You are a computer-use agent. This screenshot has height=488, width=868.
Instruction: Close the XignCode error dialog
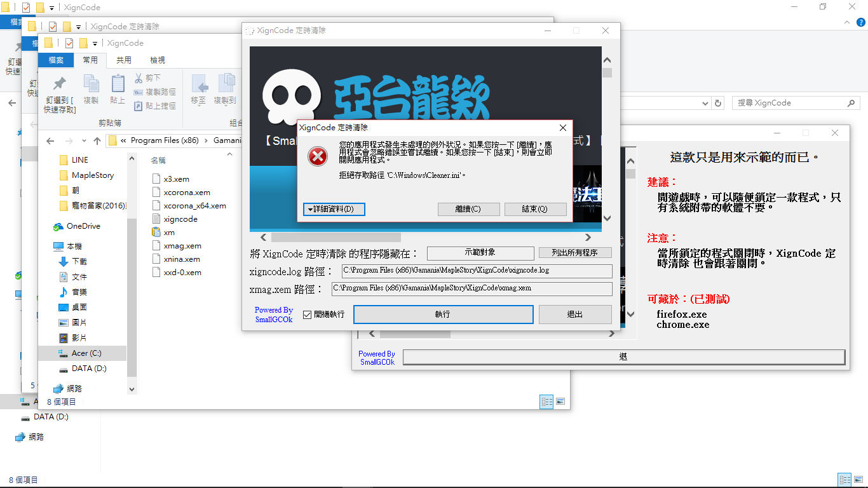(x=562, y=128)
